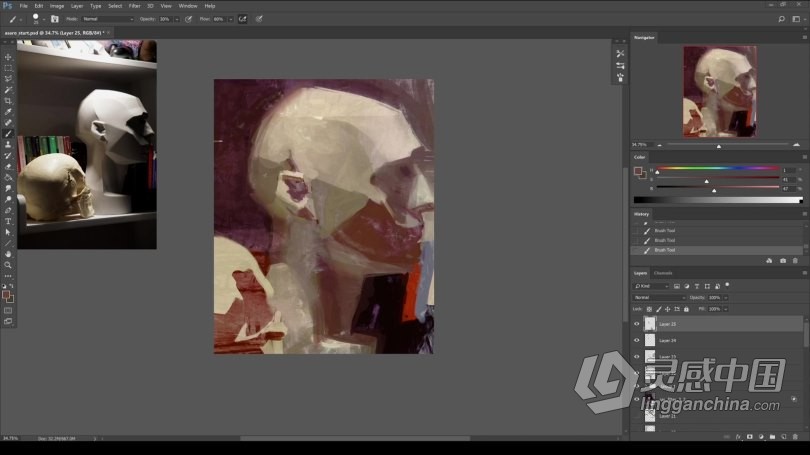Toggle lock transparent pixels
Image resolution: width=810 pixels, height=455 pixels.
[x=649, y=309]
